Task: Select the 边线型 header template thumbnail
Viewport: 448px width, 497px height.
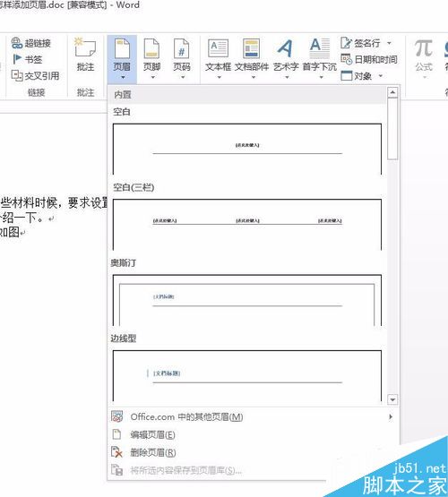Action: click(247, 376)
